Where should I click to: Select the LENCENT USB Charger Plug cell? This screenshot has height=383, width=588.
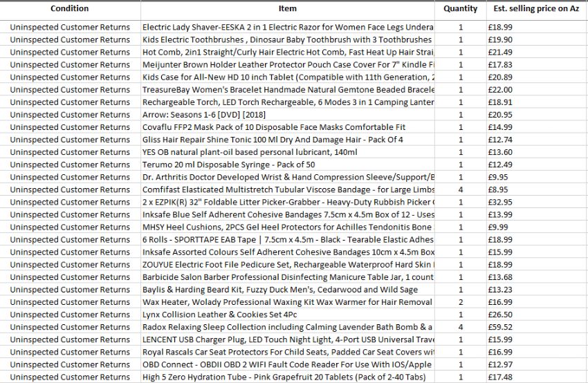click(288, 339)
